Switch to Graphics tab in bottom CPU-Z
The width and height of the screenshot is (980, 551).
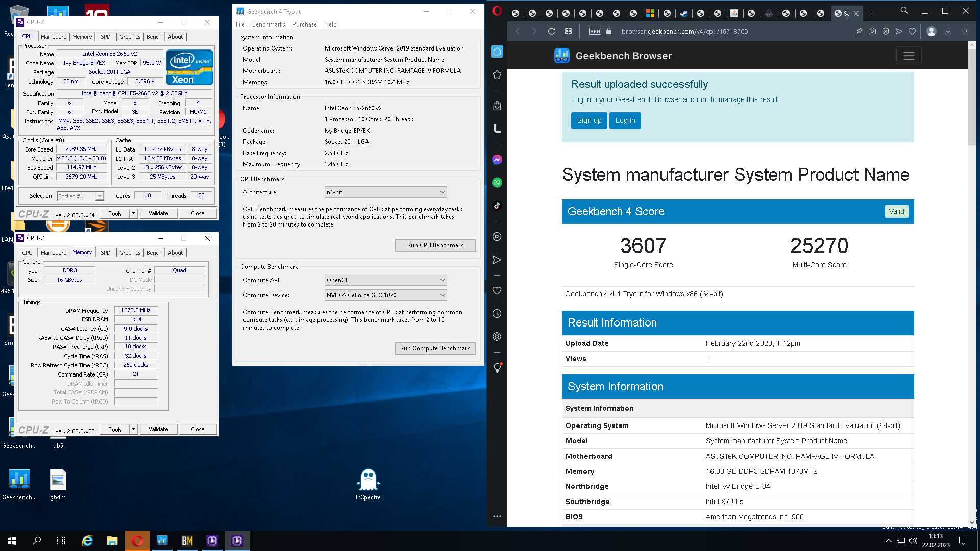coord(130,253)
